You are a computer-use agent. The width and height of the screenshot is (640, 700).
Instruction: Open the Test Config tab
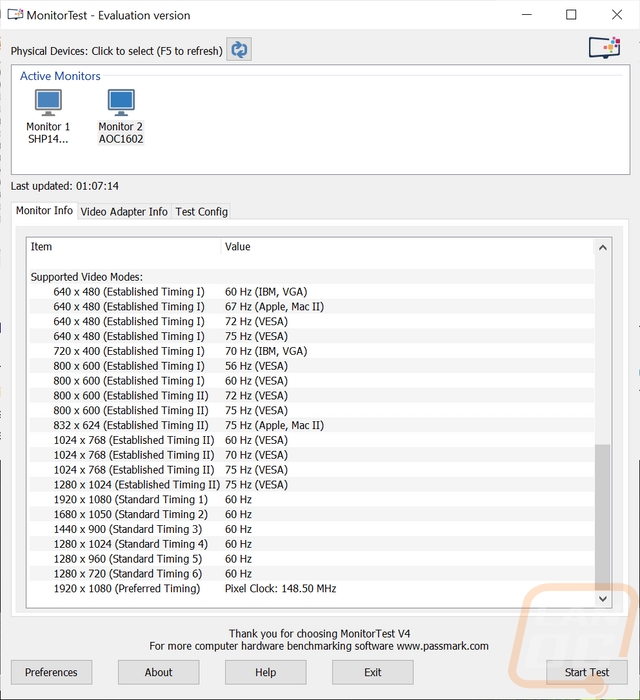coord(201,212)
